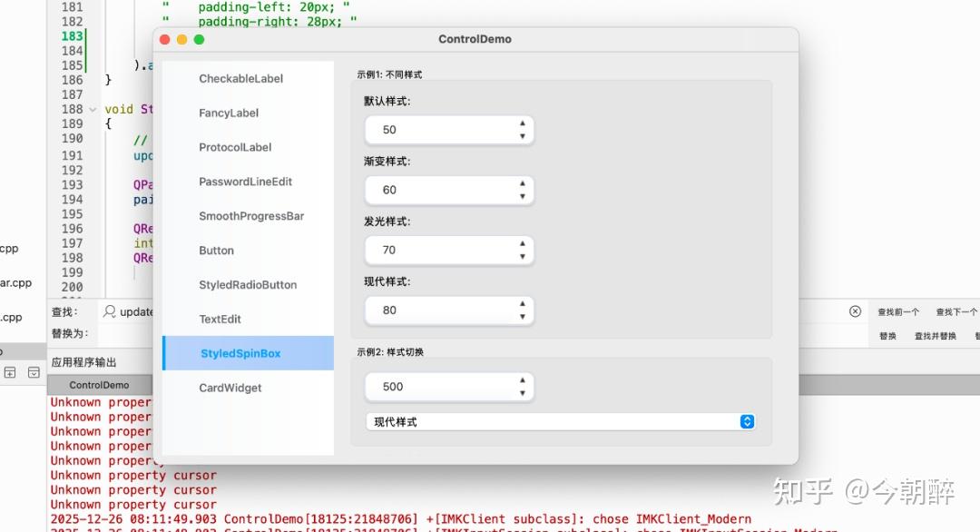980x532 pixels.
Task: Increase the 默认样式 spin box value
Action: click(523, 124)
